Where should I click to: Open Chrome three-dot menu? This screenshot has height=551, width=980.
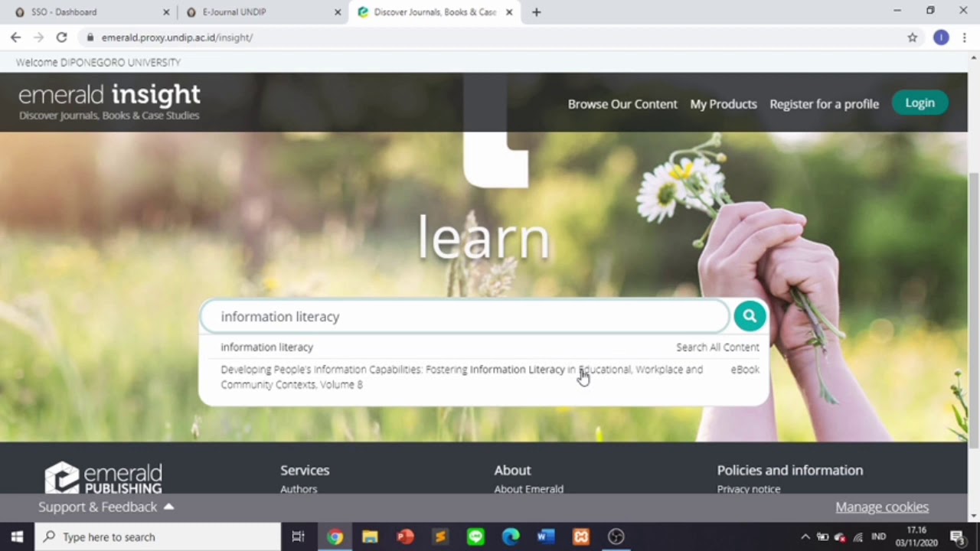(x=965, y=37)
